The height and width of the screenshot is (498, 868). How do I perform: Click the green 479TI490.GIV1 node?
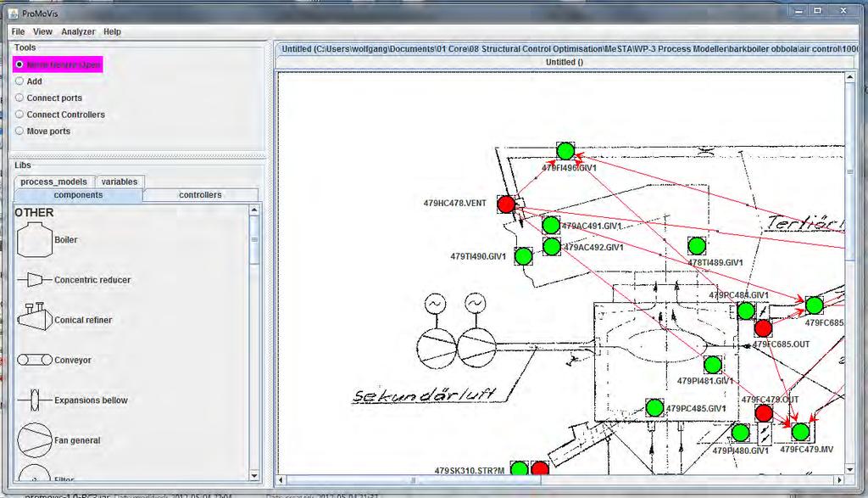coord(524,256)
